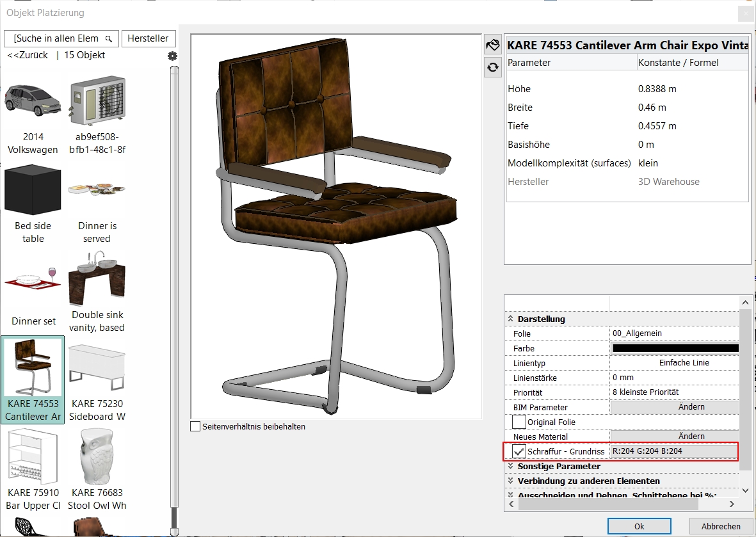Click the search magnifier icon
756x537 pixels.
pos(109,38)
